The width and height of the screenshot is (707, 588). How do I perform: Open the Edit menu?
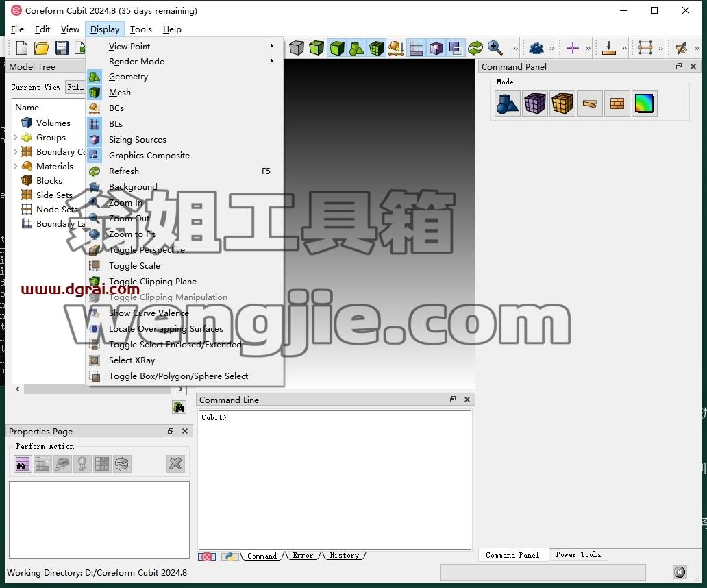[42, 29]
